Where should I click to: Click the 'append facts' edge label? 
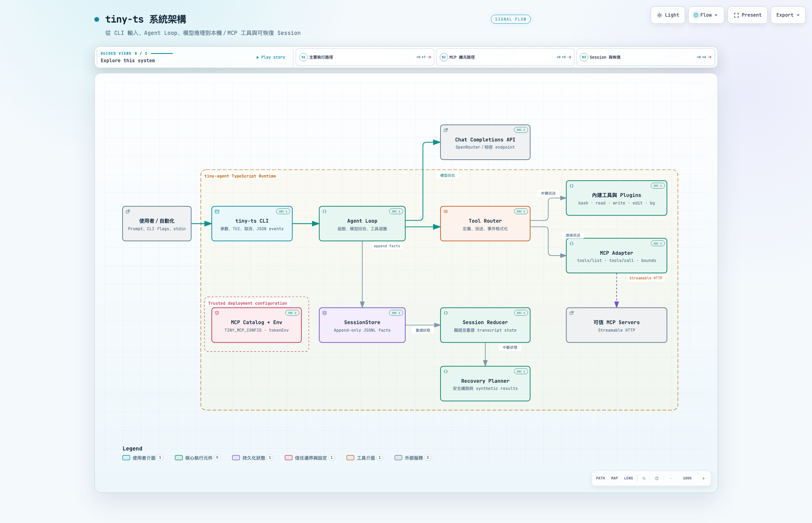pos(387,246)
